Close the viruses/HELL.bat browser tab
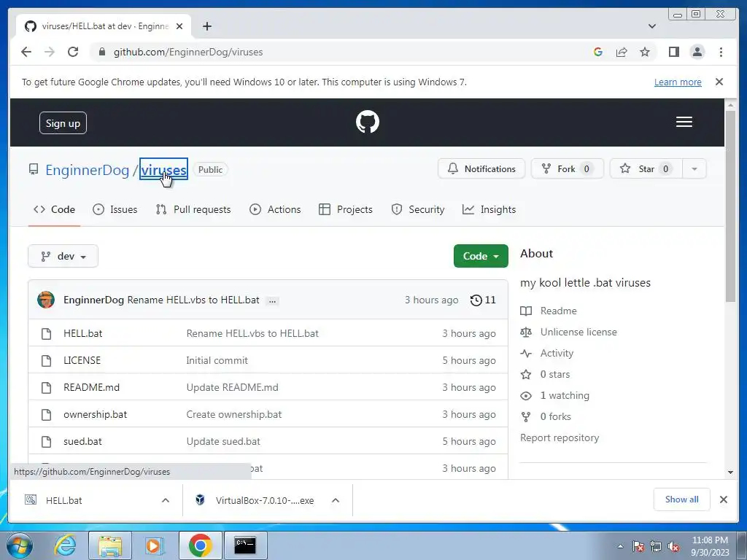Screen dimensions: 747x560 pos(179,26)
